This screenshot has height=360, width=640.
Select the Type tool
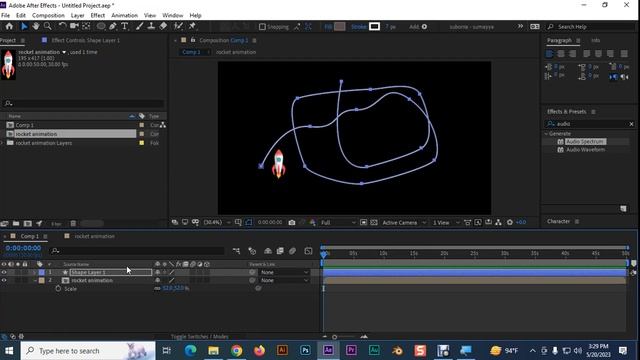pos(124,27)
